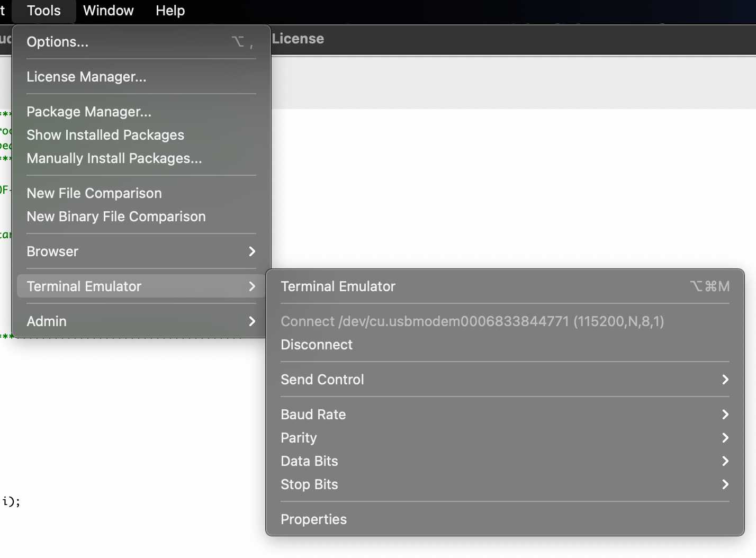Open the Window menu in menu bar

109,11
